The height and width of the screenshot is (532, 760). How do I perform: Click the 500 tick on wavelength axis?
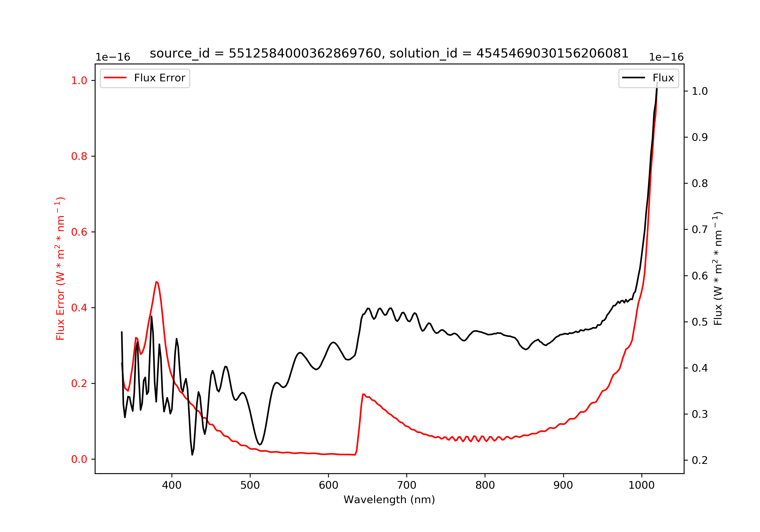(x=250, y=485)
